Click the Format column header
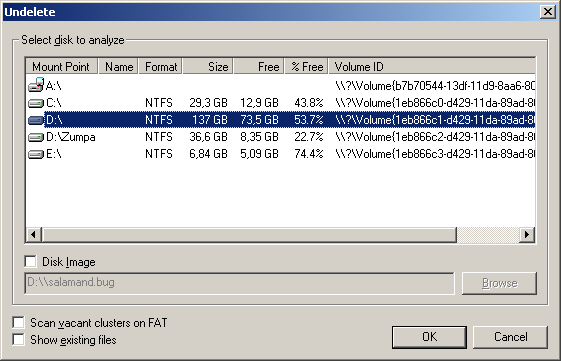Image resolution: width=561 pixels, height=361 pixels. pos(161,66)
